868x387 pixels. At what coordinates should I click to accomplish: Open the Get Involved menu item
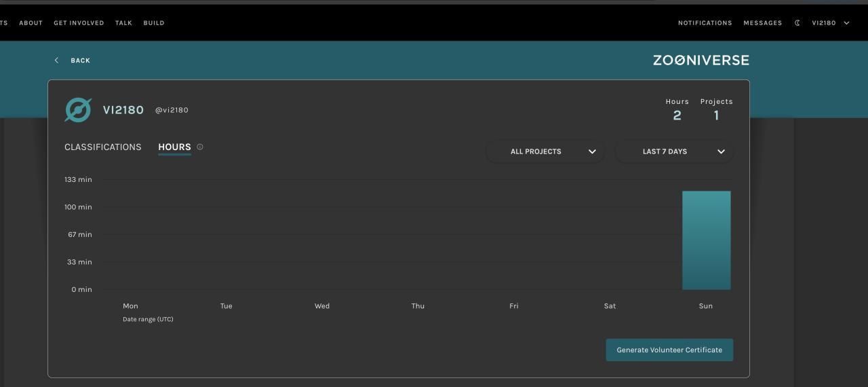point(79,23)
